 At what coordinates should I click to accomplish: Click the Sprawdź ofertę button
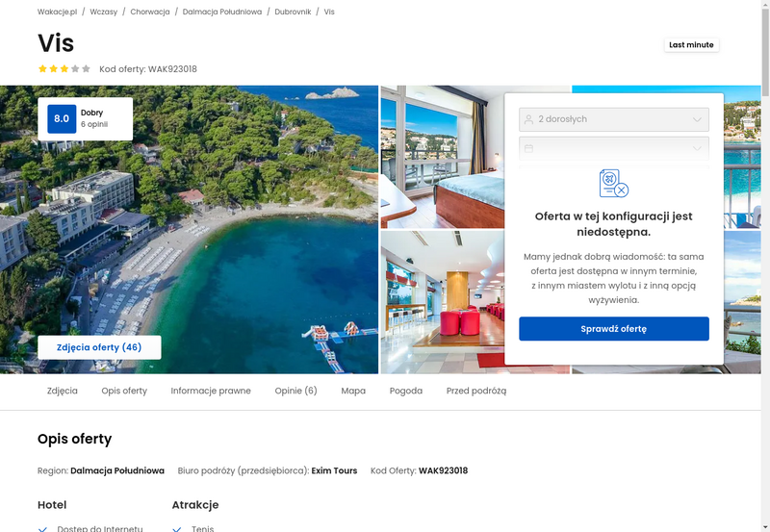614,329
